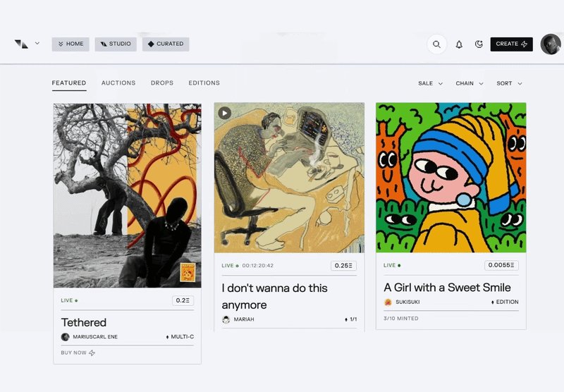Click MARIAH avatar icon
This screenshot has width=564, height=392.
point(226,319)
